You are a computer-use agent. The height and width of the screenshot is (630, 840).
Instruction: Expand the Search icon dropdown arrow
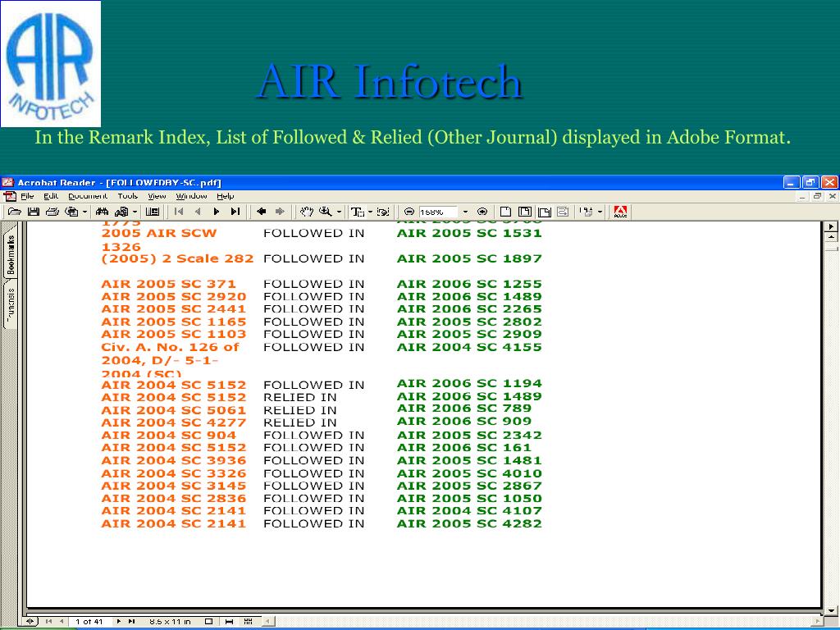coord(135,212)
